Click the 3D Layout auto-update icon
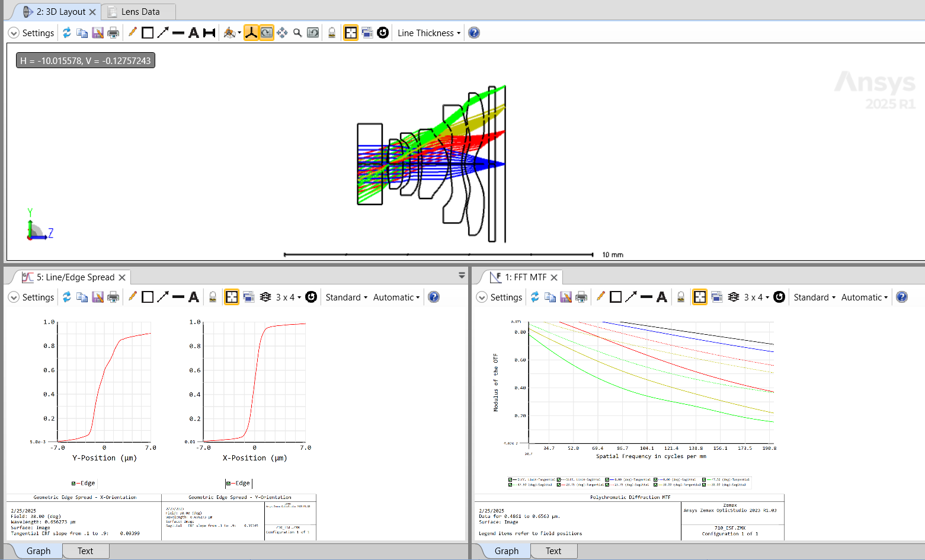This screenshot has height=560, width=925. pos(383,33)
